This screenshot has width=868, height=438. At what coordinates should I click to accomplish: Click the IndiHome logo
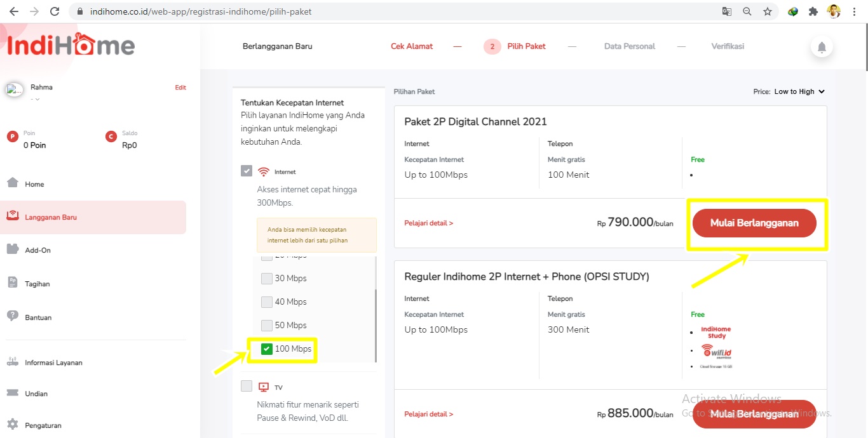pyautogui.click(x=71, y=46)
